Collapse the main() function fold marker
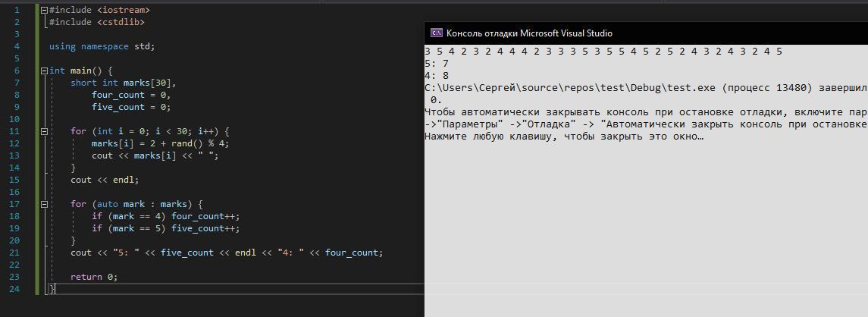Screen dimensions: 868x317 point(44,71)
